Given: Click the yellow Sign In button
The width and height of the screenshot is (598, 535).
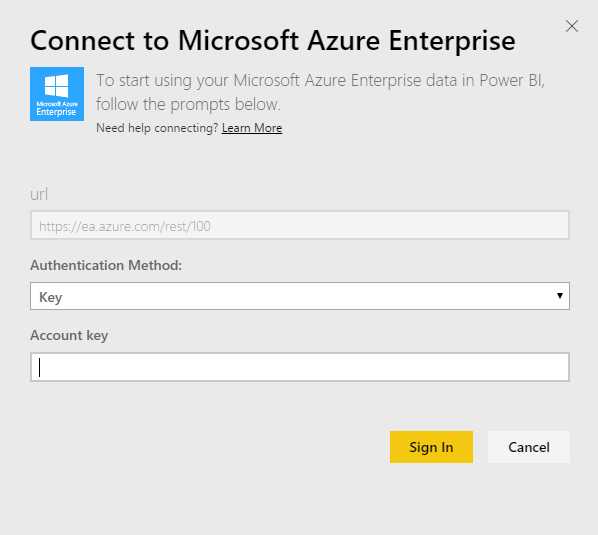Looking at the screenshot, I should pos(431,447).
